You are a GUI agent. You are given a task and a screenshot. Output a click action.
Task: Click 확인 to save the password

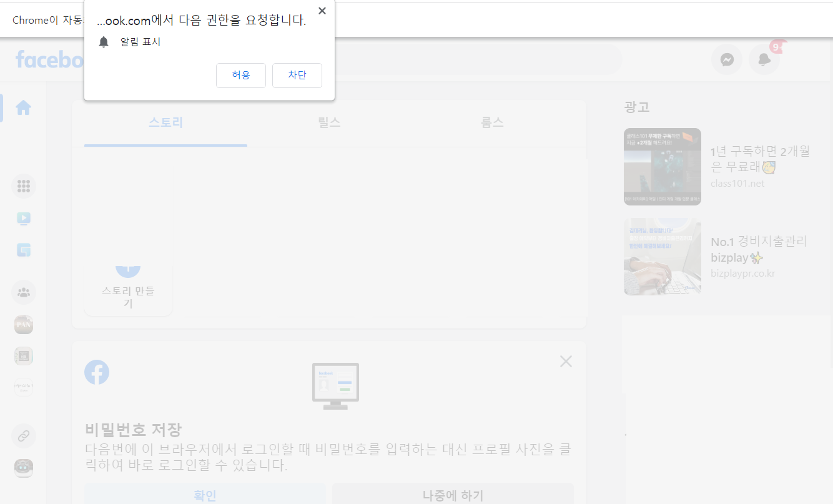pyautogui.click(x=205, y=495)
